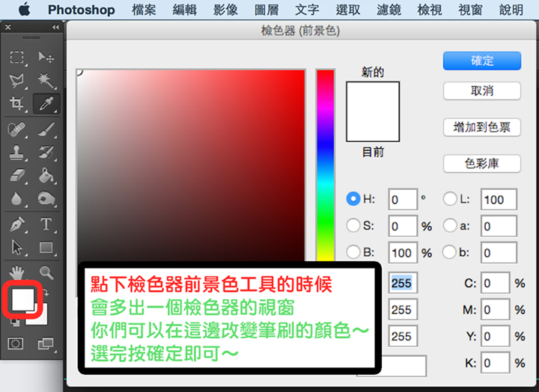Select the S saturation radio button
Image resolution: width=539 pixels, height=392 pixels.
(x=353, y=226)
